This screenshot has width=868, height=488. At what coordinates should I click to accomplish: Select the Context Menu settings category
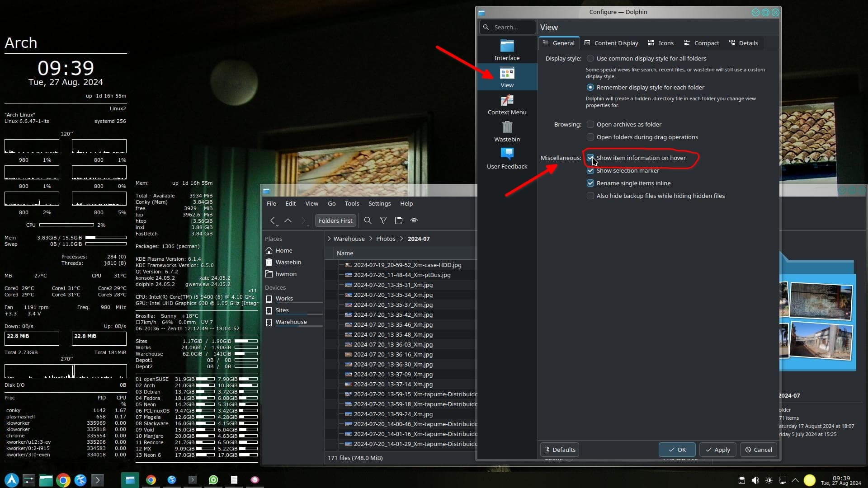[507, 104]
